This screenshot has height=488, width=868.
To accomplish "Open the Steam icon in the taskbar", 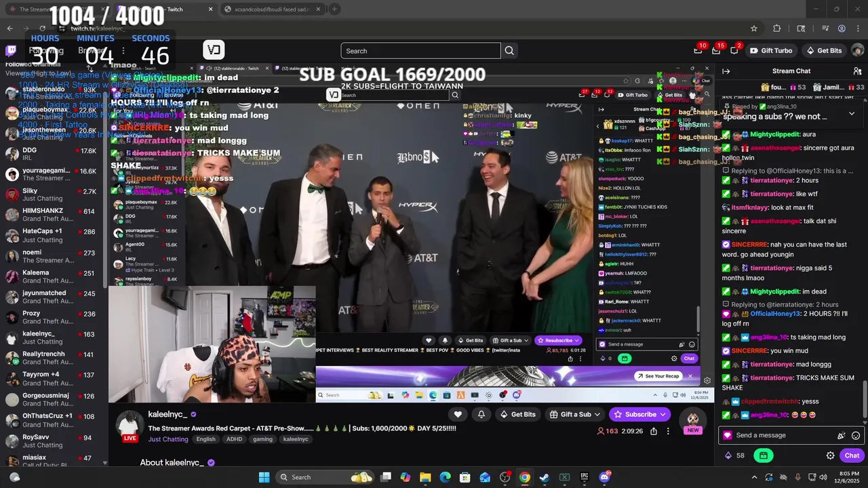I will tap(545, 477).
